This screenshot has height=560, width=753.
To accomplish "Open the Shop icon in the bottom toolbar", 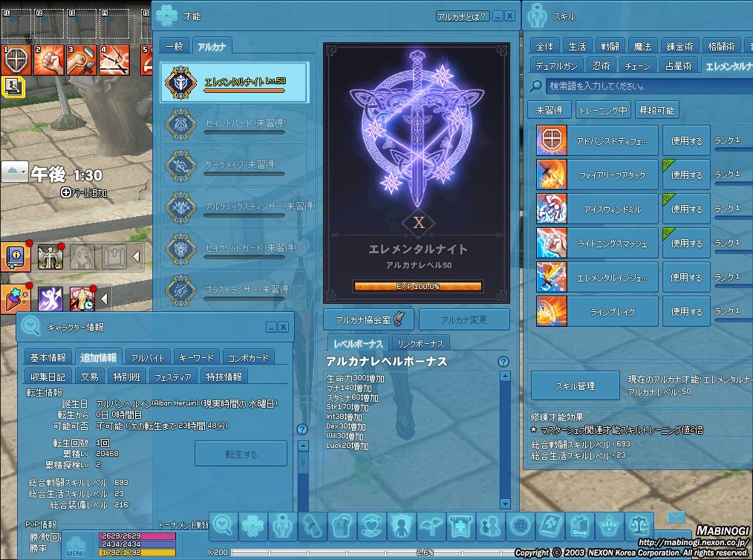I will point(580,527).
